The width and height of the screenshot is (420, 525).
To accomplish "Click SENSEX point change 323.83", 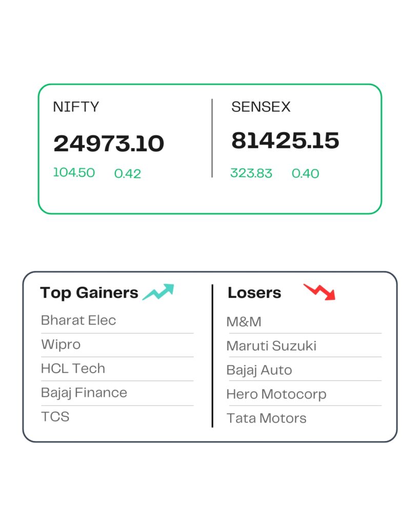I will pos(251,173).
